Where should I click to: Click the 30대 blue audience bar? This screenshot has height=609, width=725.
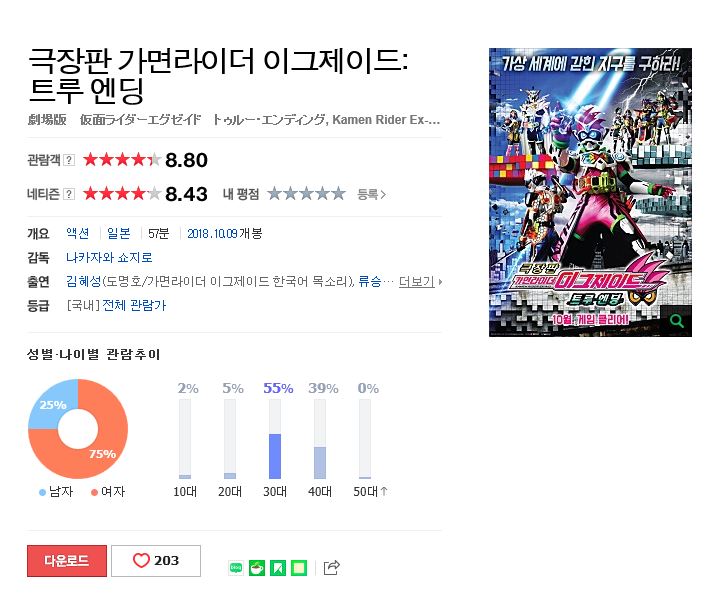275,456
